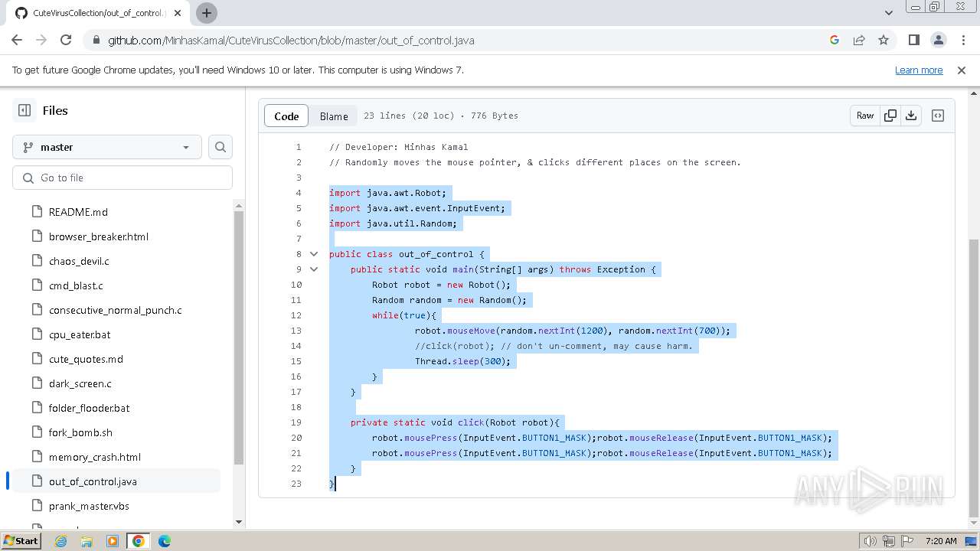Click the file tree scrollbar
The height and width of the screenshot is (551, 980).
pyautogui.click(x=239, y=337)
